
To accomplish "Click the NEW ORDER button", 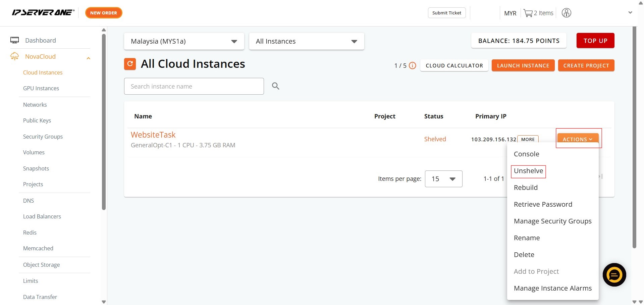I will click(104, 13).
